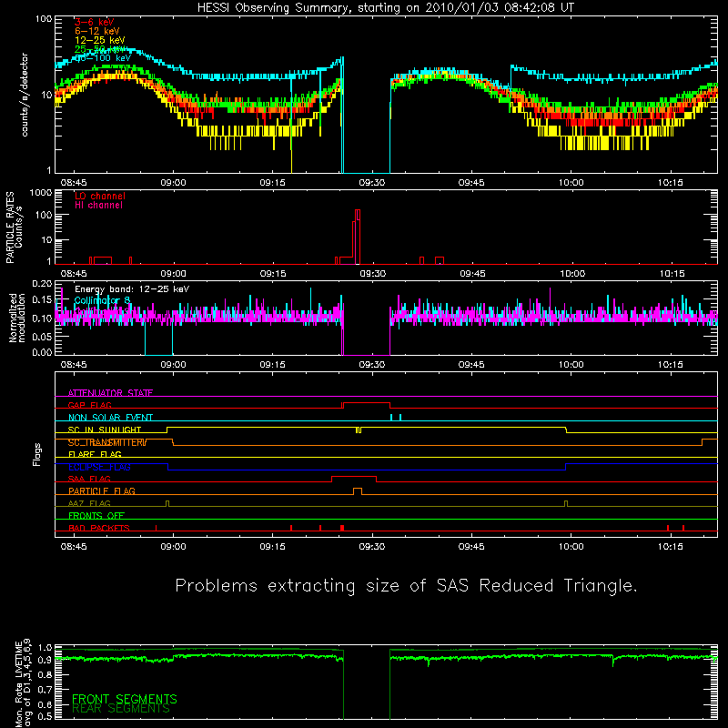
Task: Select the GAP_FLAG label
Action: pyautogui.click(x=89, y=405)
